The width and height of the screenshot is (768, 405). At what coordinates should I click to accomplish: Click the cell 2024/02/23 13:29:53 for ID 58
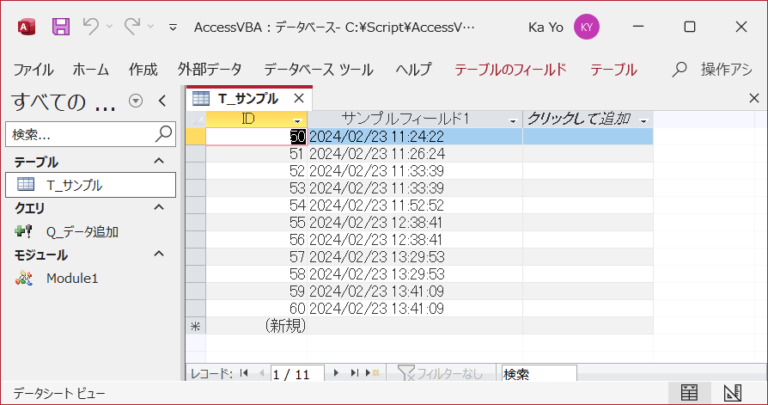(414, 274)
